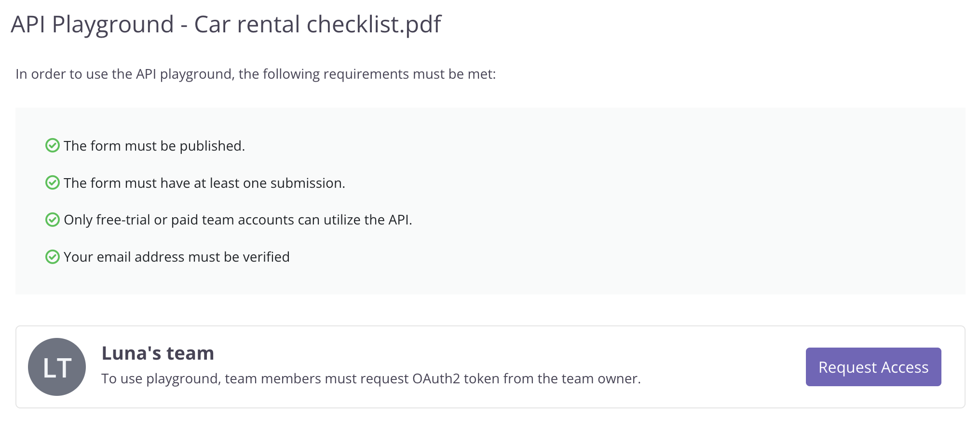Click the Luna's team name heading

158,353
